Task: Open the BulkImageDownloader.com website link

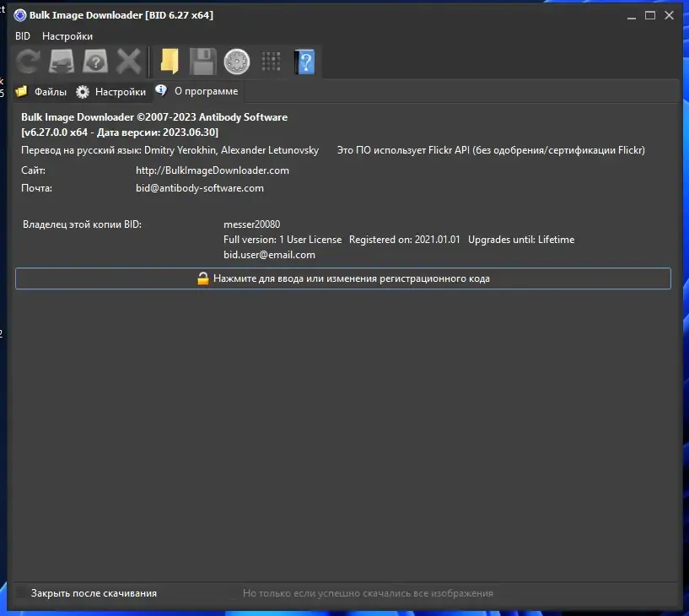Action: (213, 170)
